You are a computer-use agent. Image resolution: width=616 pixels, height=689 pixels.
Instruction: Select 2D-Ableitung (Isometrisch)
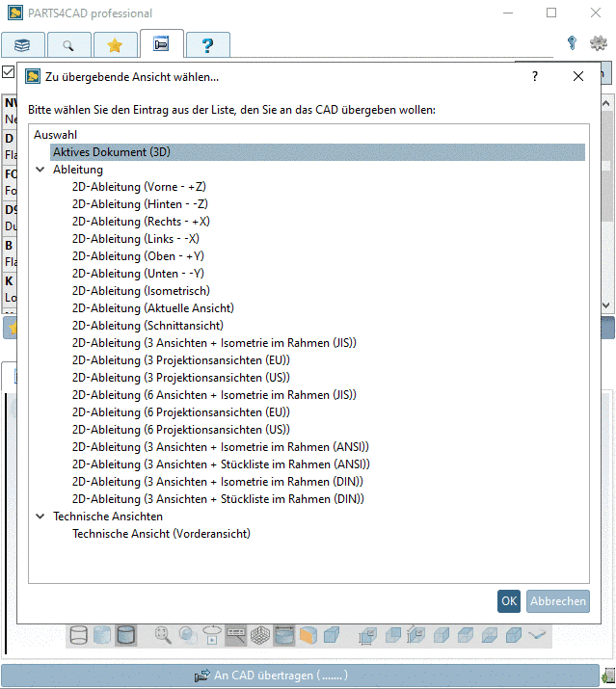point(141,291)
